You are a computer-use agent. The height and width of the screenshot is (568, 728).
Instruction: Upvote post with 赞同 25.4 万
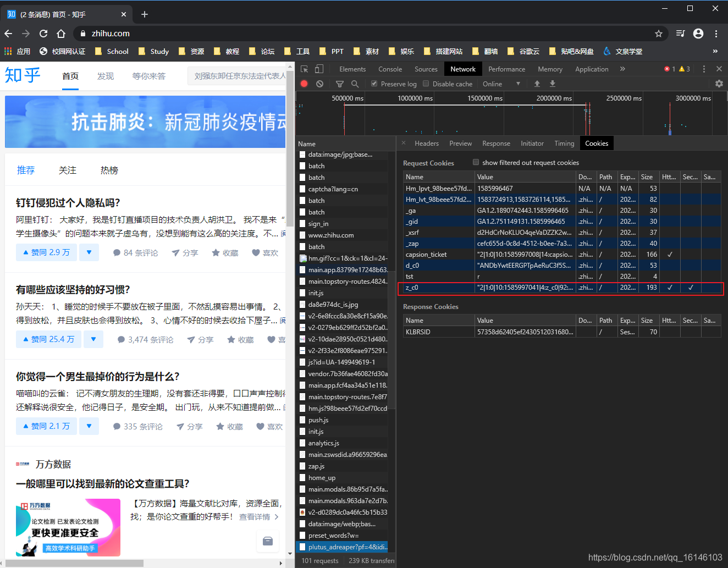[48, 339]
